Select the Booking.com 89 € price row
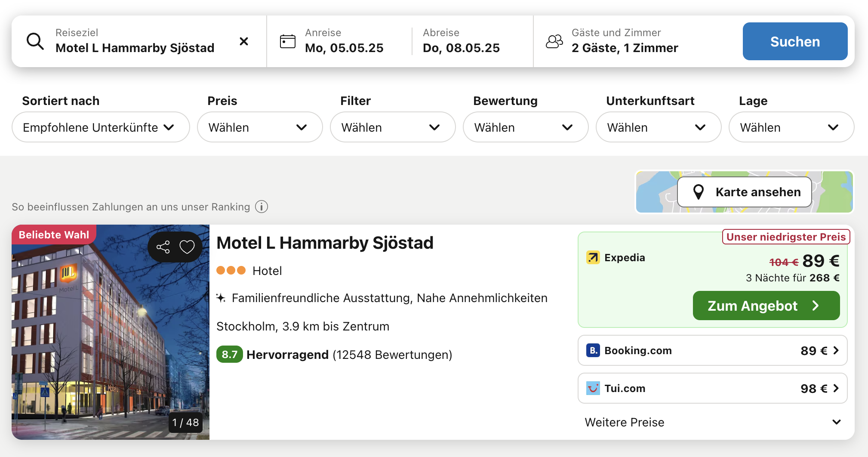 (x=713, y=351)
